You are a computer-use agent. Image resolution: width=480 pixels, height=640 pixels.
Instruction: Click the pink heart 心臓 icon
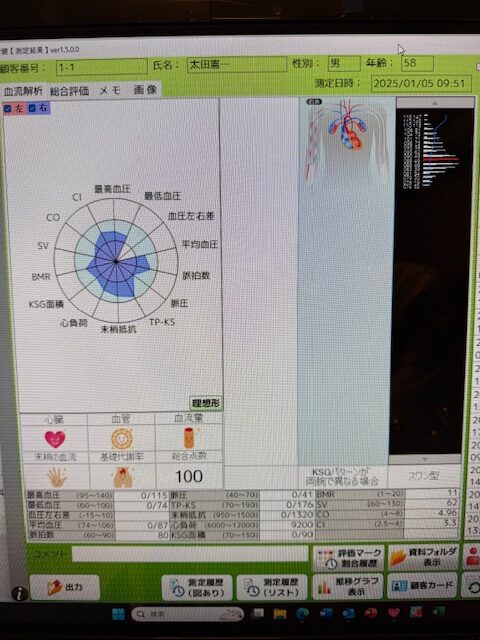tap(55, 439)
